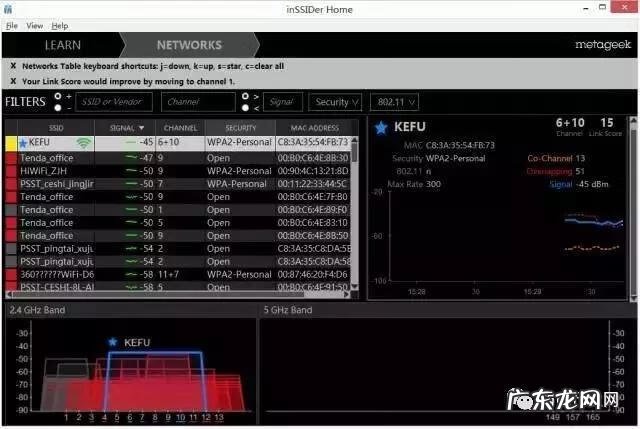
Task: Click the Channel filter field
Action: pyautogui.click(x=198, y=102)
